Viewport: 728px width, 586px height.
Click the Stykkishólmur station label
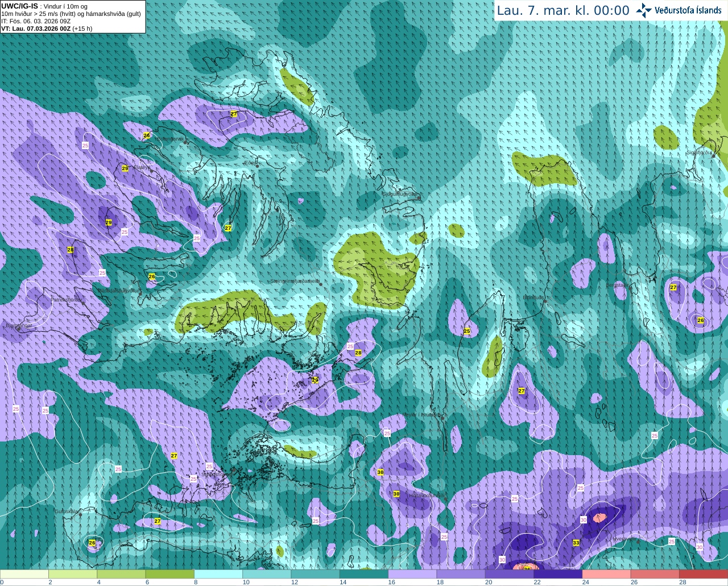(x=216, y=474)
